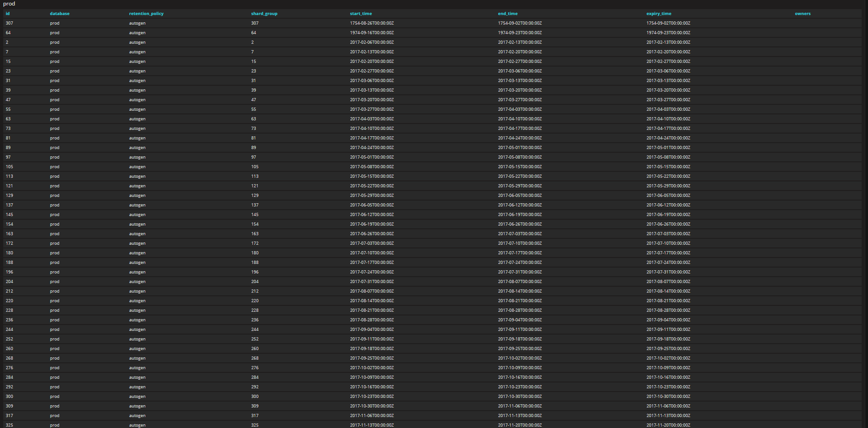Select expiry_time cell of id 188 row
868x428 pixels.
tap(669, 263)
